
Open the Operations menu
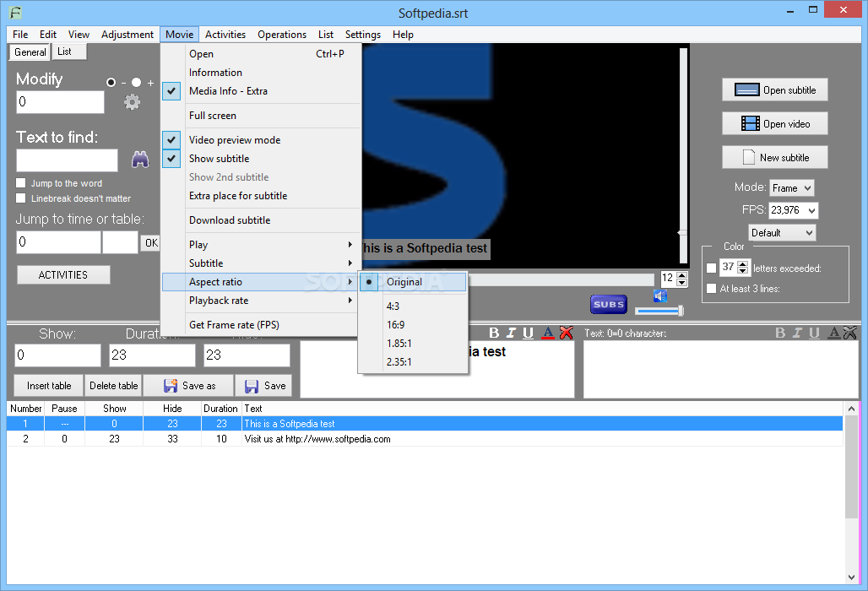click(282, 35)
